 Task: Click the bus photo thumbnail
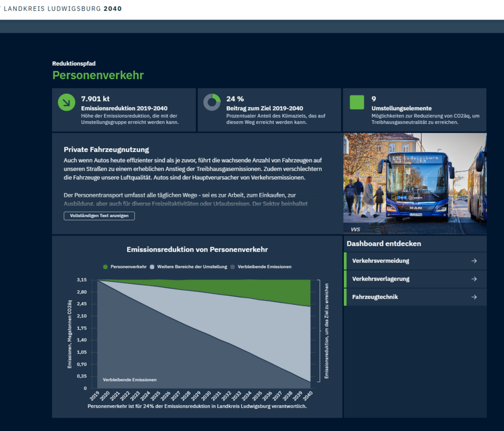coord(415,183)
